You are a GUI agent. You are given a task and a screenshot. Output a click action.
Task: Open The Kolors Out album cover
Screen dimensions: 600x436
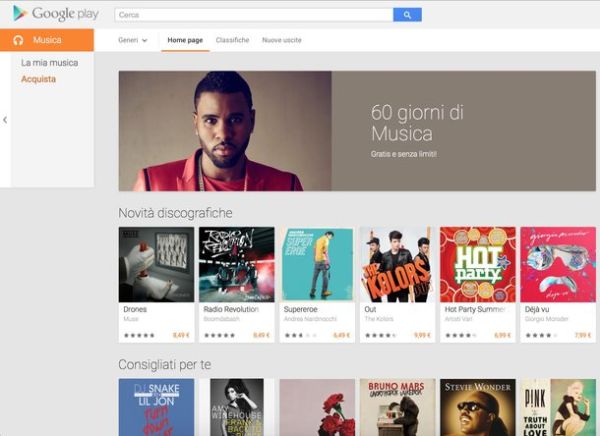click(397, 265)
